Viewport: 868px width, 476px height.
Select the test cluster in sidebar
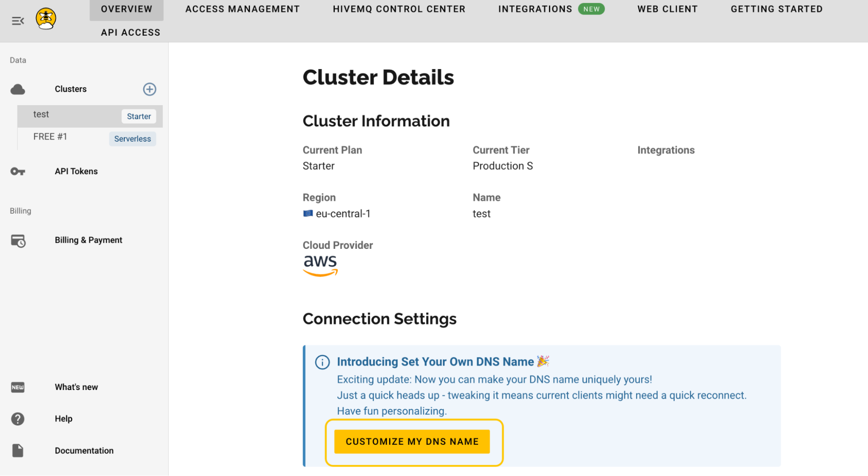pos(90,116)
